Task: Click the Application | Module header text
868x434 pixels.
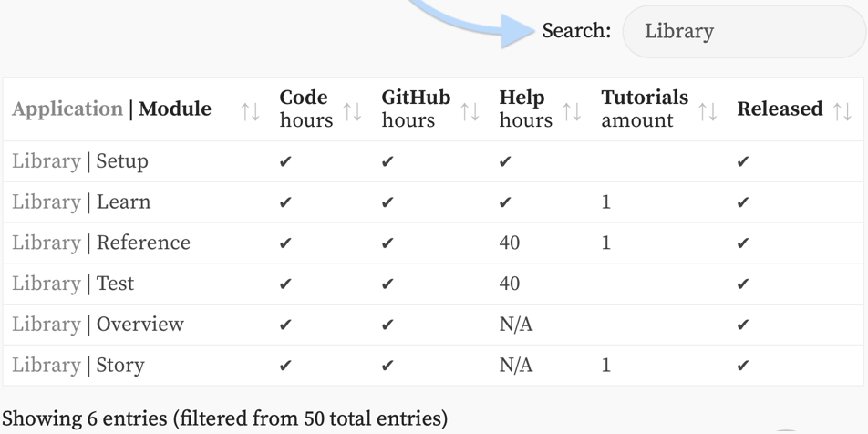Action: coord(111,109)
